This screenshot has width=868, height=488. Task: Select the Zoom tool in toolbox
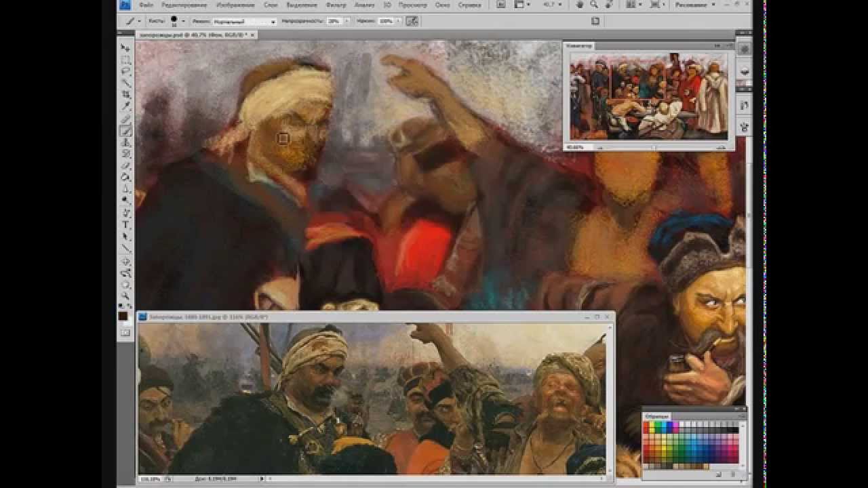point(125,296)
